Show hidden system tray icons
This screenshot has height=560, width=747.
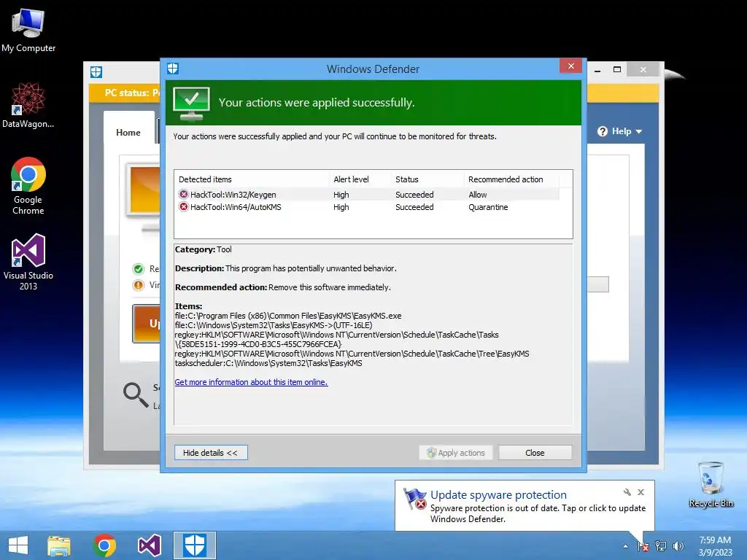pyautogui.click(x=625, y=546)
